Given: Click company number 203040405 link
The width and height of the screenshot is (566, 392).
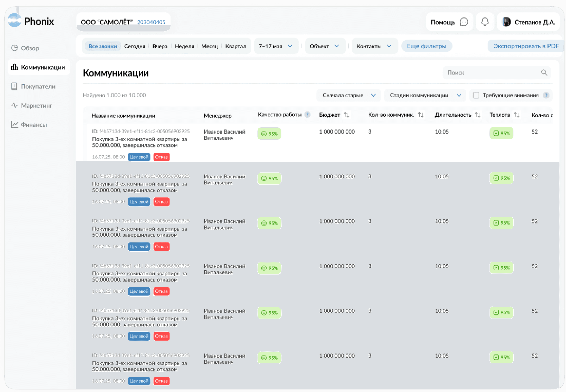Looking at the screenshot, I should (151, 22).
